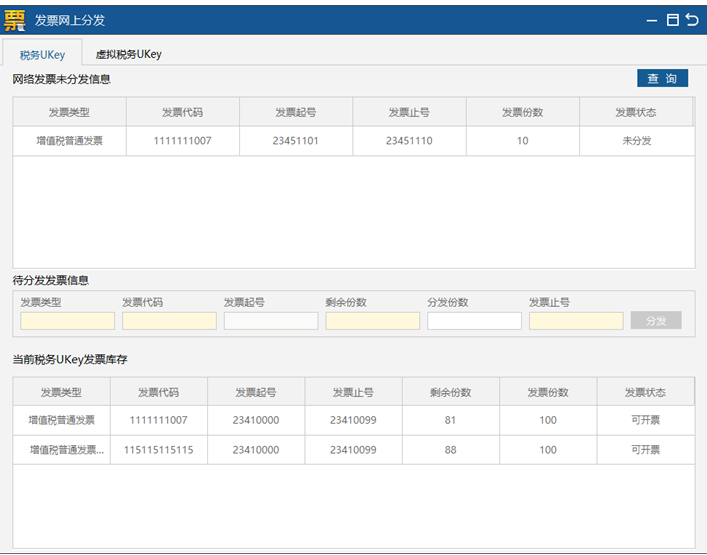Screen dimensions: 707x555
Task: Click 发票份数 header in top table
Action: [x=523, y=112]
